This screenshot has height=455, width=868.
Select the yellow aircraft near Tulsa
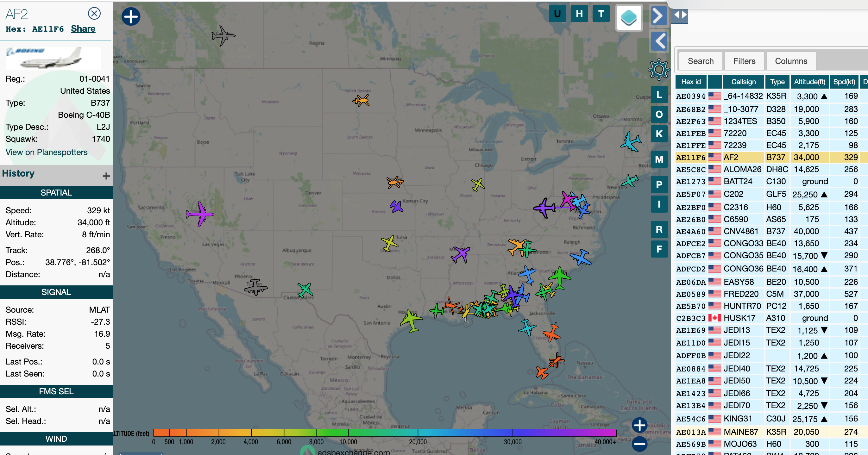[389, 243]
